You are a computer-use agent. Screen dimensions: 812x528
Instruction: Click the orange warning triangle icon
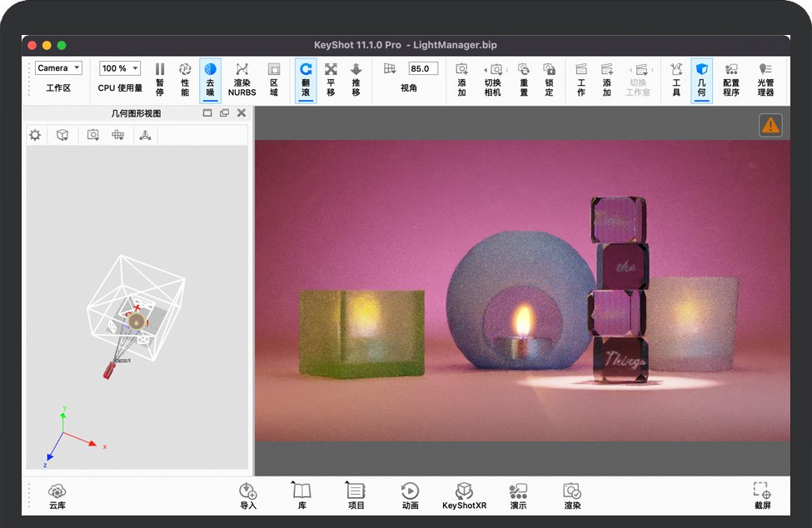(x=770, y=125)
